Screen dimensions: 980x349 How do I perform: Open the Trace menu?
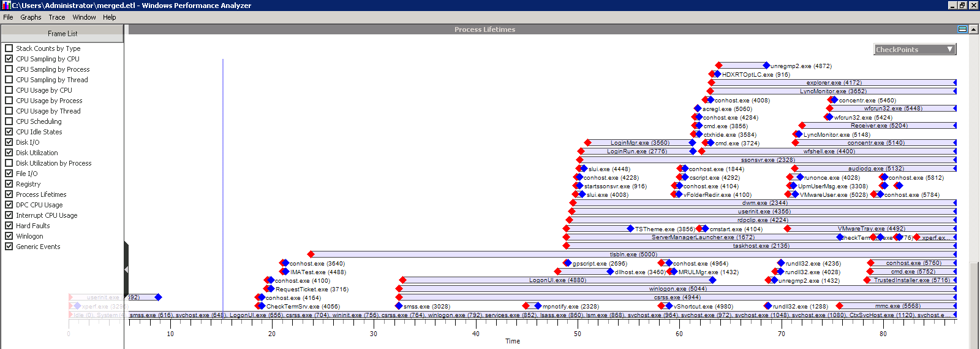pos(57,17)
